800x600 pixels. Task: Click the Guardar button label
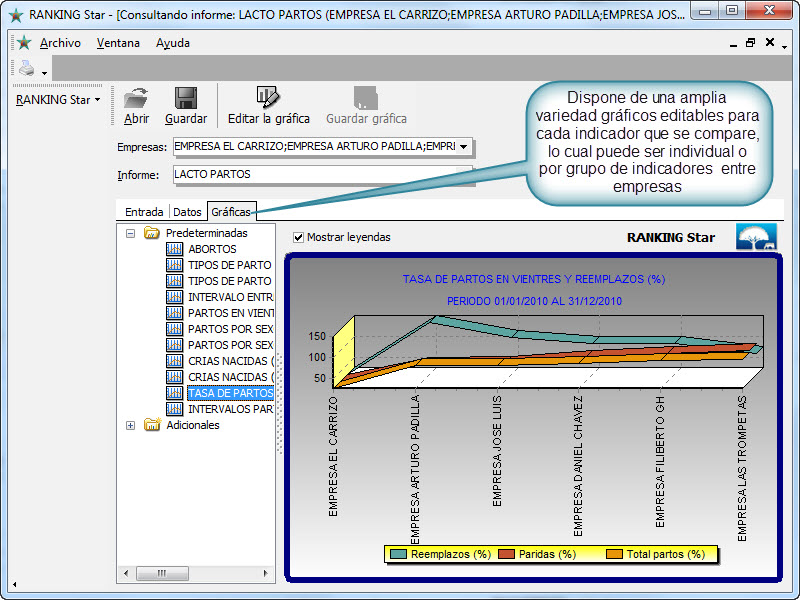point(186,118)
